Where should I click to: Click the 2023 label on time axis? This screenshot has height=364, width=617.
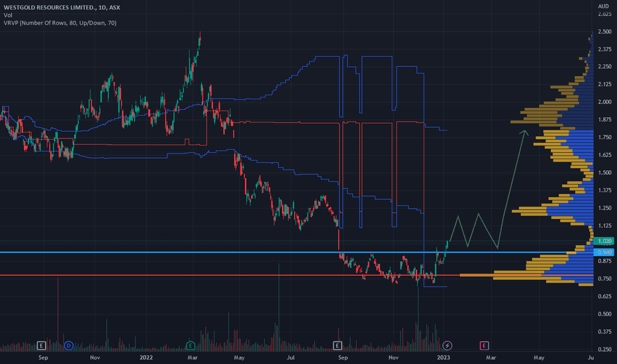[443, 357]
